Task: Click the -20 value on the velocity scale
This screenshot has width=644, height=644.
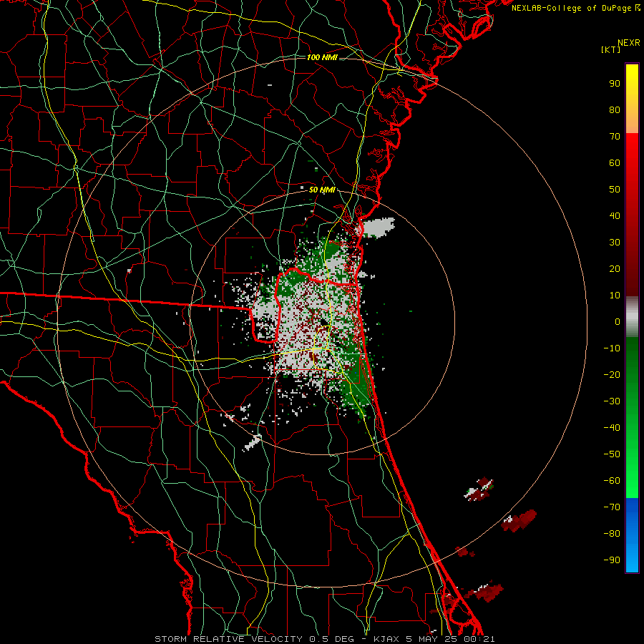Action: coord(612,374)
